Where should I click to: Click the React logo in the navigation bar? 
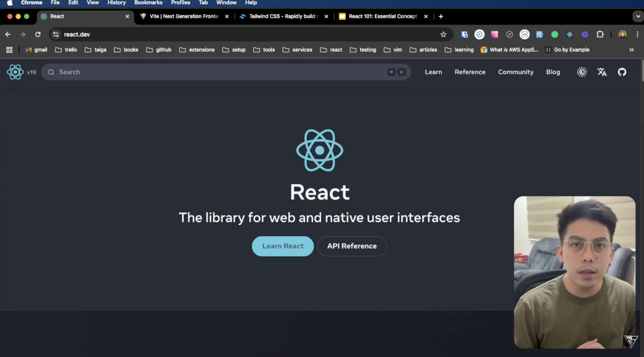pyautogui.click(x=15, y=72)
